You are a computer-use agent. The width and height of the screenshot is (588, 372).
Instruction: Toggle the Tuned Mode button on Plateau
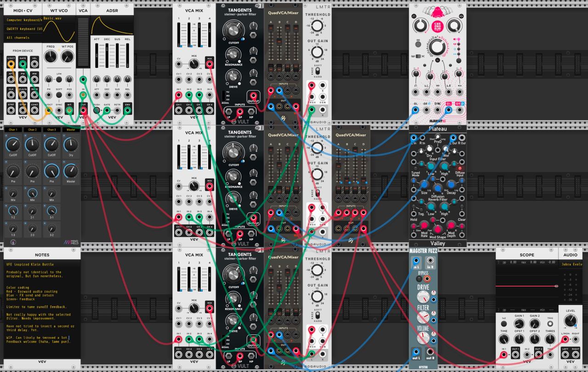coord(416,168)
